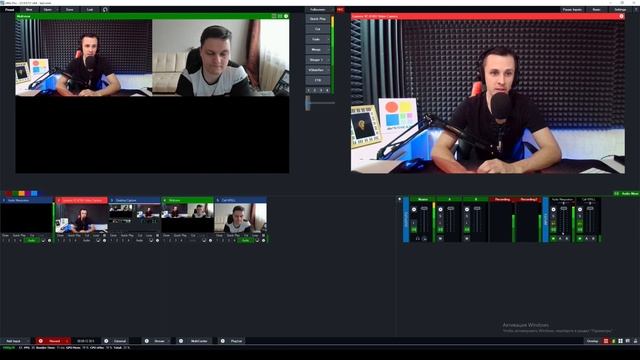Open External settings gear icon

pos(106,341)
